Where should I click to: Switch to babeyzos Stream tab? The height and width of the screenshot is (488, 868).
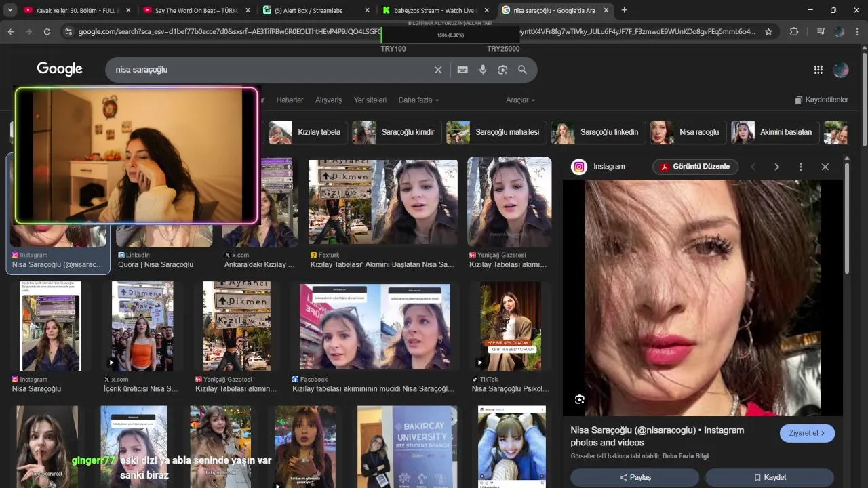point(435,10)
